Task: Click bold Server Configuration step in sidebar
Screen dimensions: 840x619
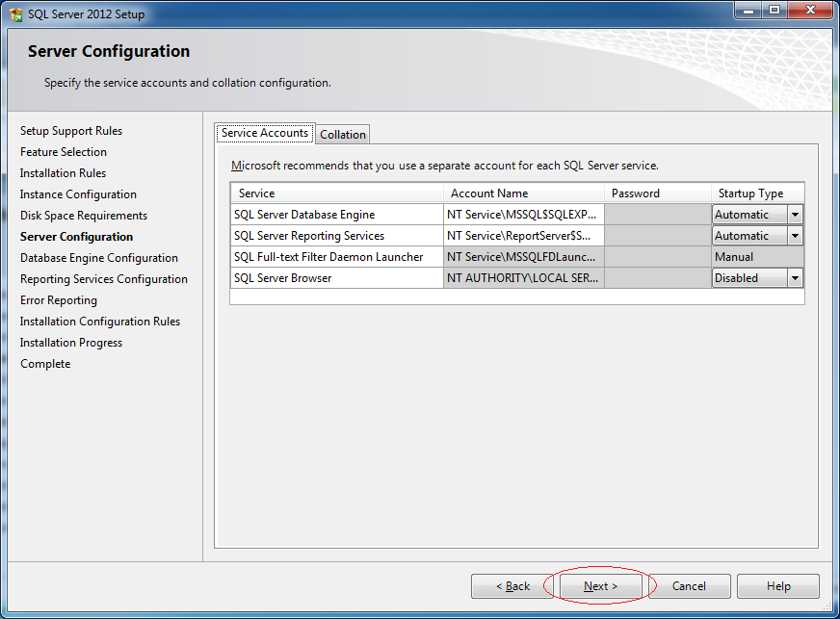Action: pos(77,237)
